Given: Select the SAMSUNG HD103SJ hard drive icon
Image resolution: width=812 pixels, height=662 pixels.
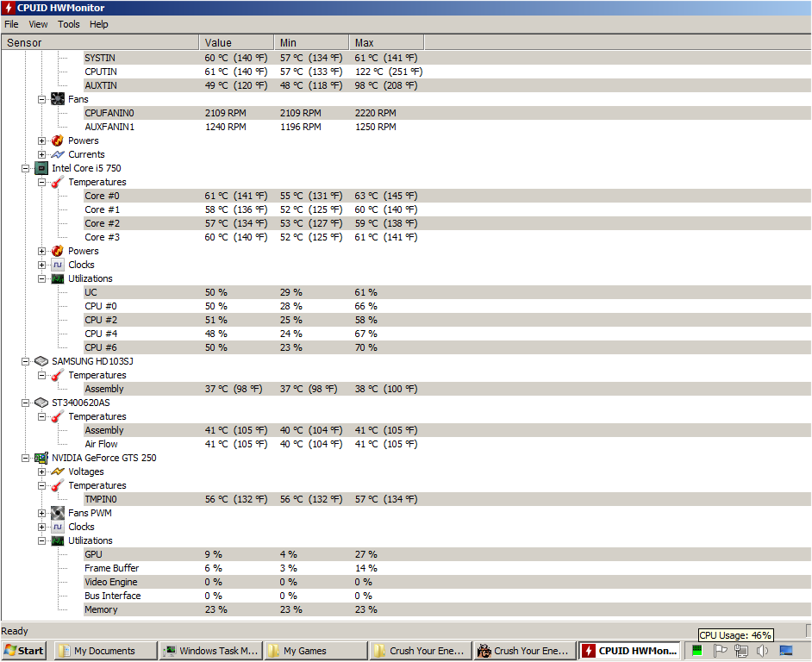Looking at the screenshot, I should click(x=41, y=361).
